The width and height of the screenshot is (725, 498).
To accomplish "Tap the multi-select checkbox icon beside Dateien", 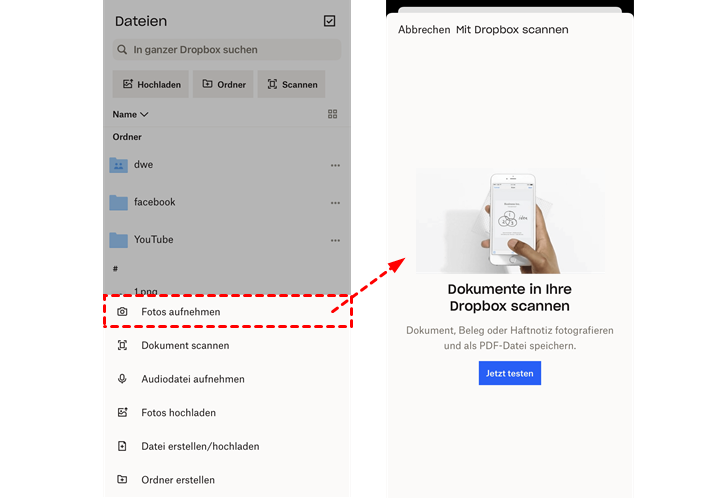I will pos(329,21).
